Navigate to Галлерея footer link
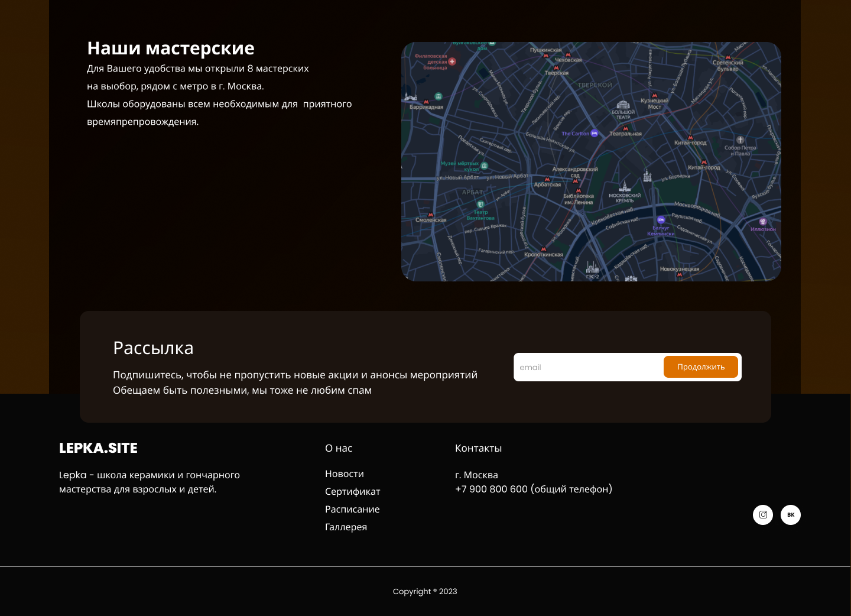 346,527
